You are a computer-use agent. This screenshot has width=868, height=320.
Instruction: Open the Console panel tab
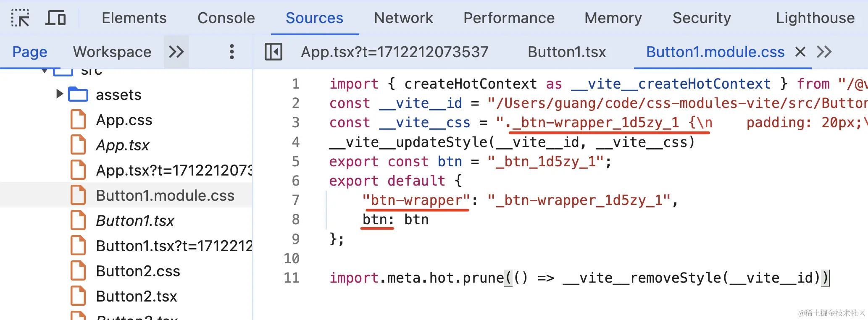[226, 18]
